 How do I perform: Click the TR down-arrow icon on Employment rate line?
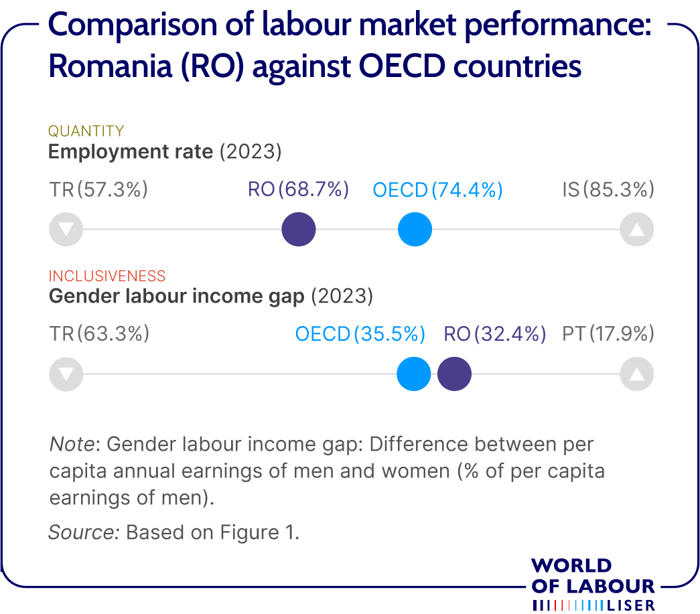pyautogui.click(x=66, y=230)
